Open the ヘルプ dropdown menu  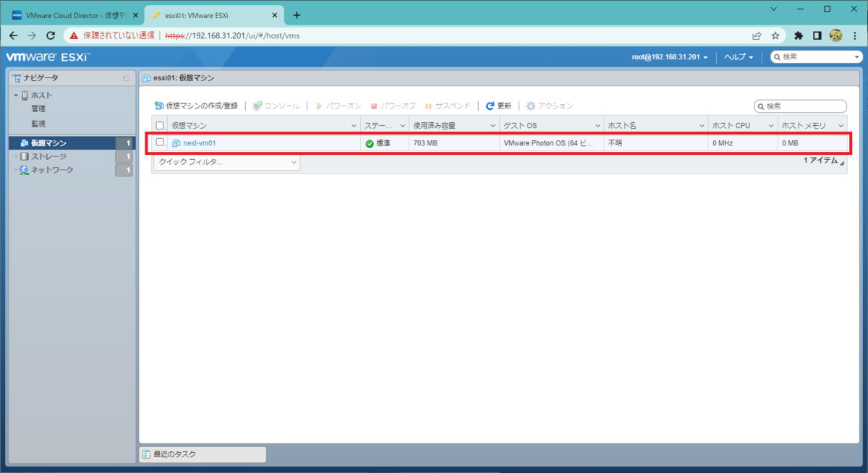(x=739, y=57)
